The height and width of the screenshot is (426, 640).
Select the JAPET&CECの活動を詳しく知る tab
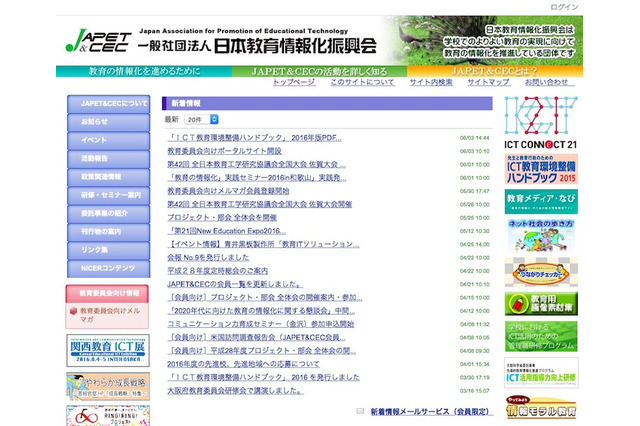tap(319, 71)
